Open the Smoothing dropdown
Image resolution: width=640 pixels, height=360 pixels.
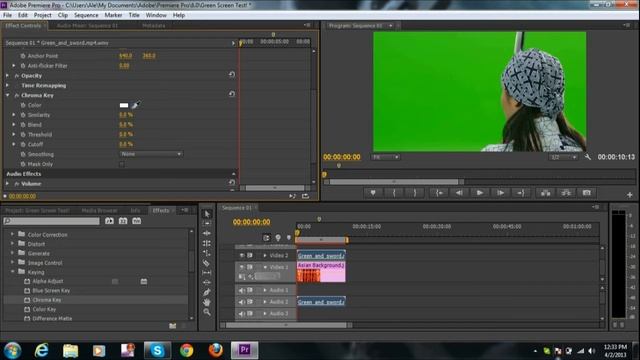tap(151, 154)
